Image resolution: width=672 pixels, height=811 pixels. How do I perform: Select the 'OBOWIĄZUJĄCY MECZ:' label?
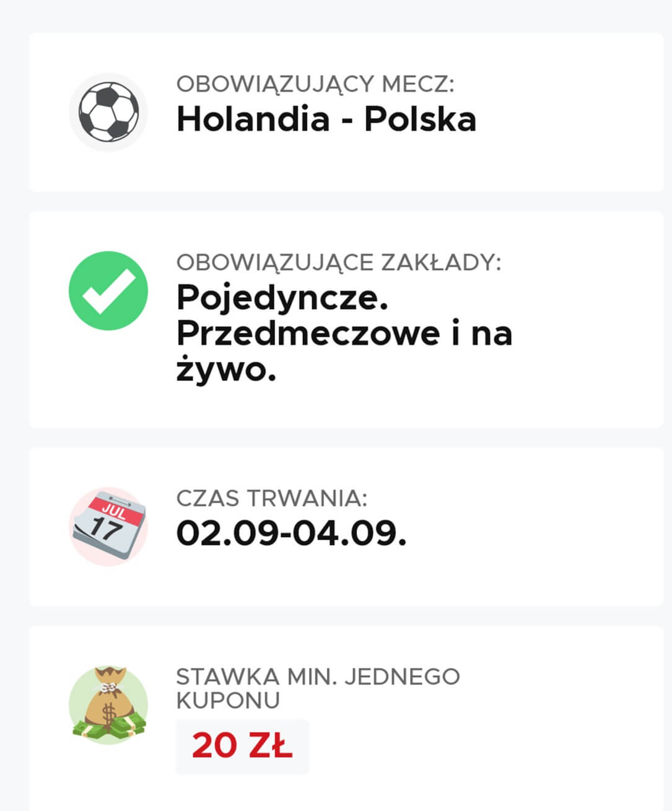pos(315,84)
